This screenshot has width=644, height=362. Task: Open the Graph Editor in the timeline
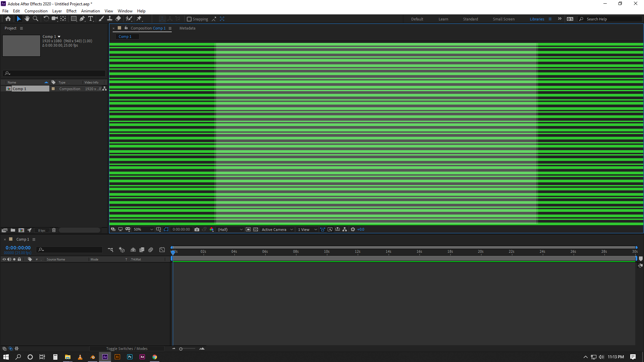[162, 250]
